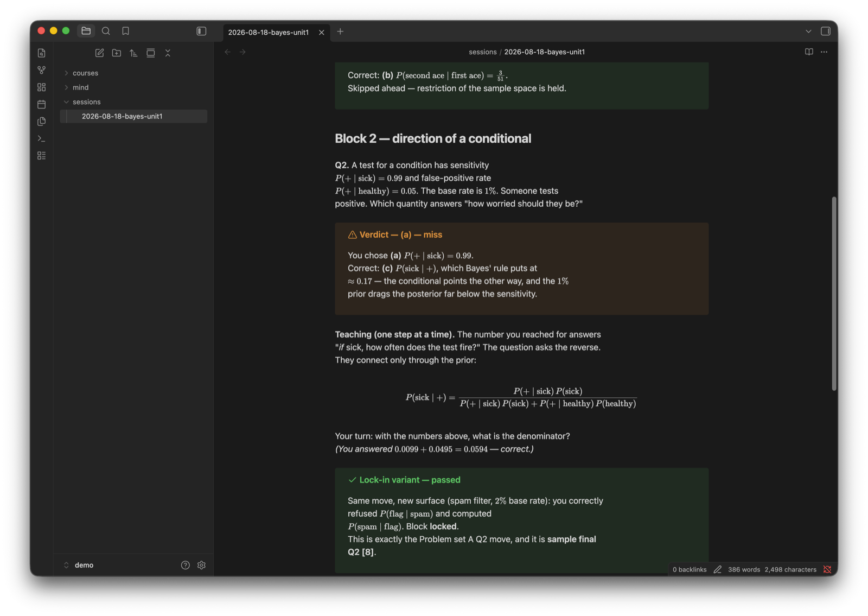The width and height of the screenshot is (868, 616).
Task: Open command palette terminal icon
Action: click(42, 138)
